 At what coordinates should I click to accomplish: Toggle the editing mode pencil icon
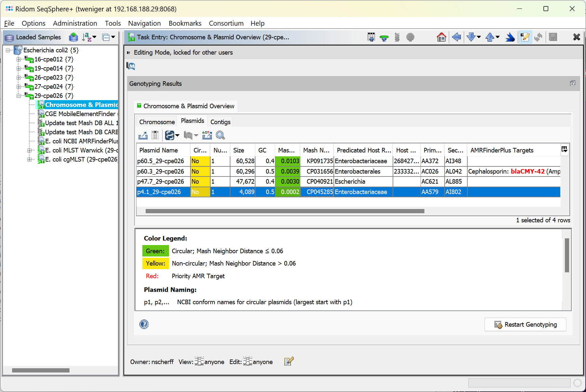point(525,37)
